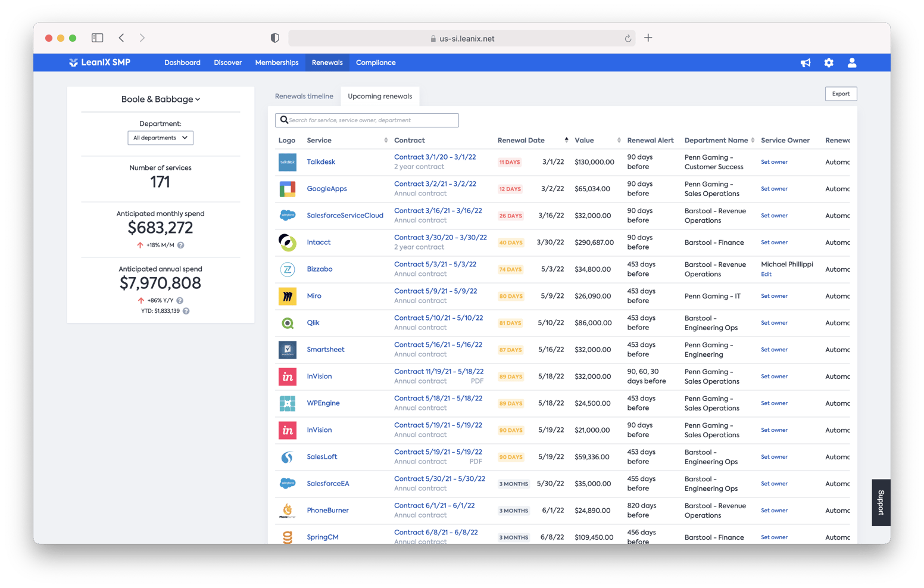Image resolution: width=924 pixels, height=588 pixels.
Task: Click the Export button
Action: pyautogui.click(x=841, y=94)
